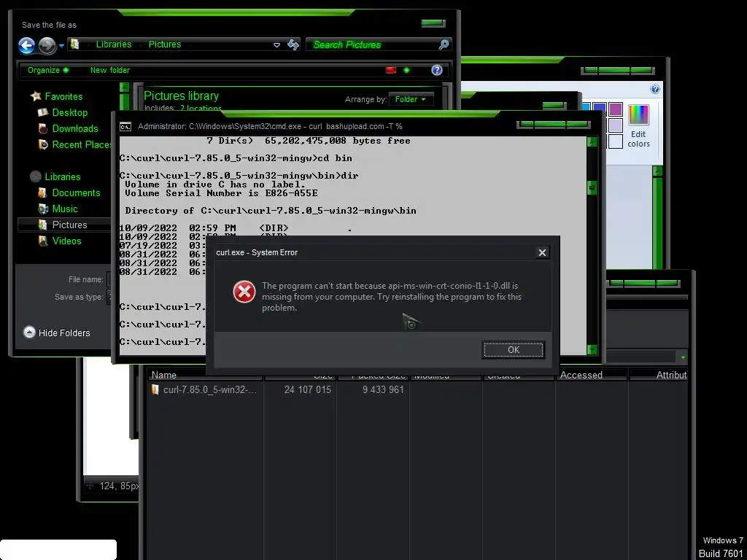Open archive manager address dropdown green arrow

(x=683, y=357)
